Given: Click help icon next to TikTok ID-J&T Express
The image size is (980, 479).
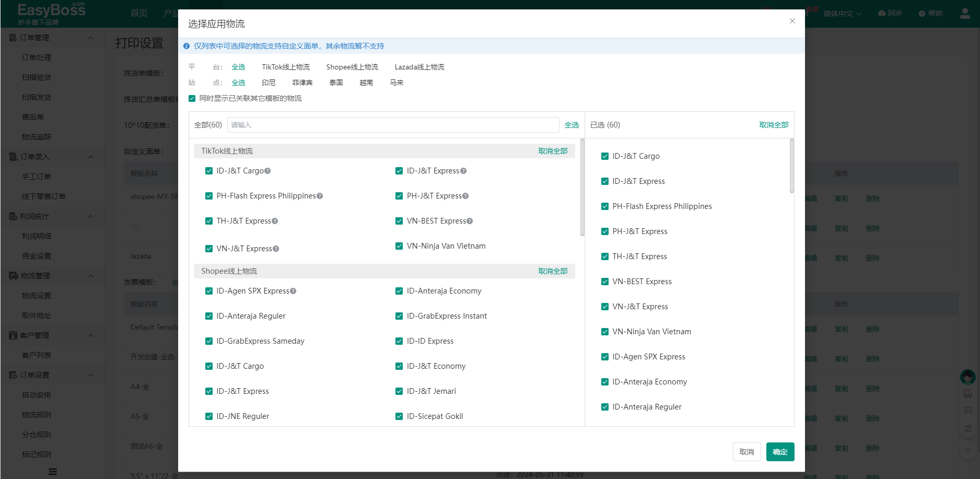Looking at the screenshot, I should point(463,171).
